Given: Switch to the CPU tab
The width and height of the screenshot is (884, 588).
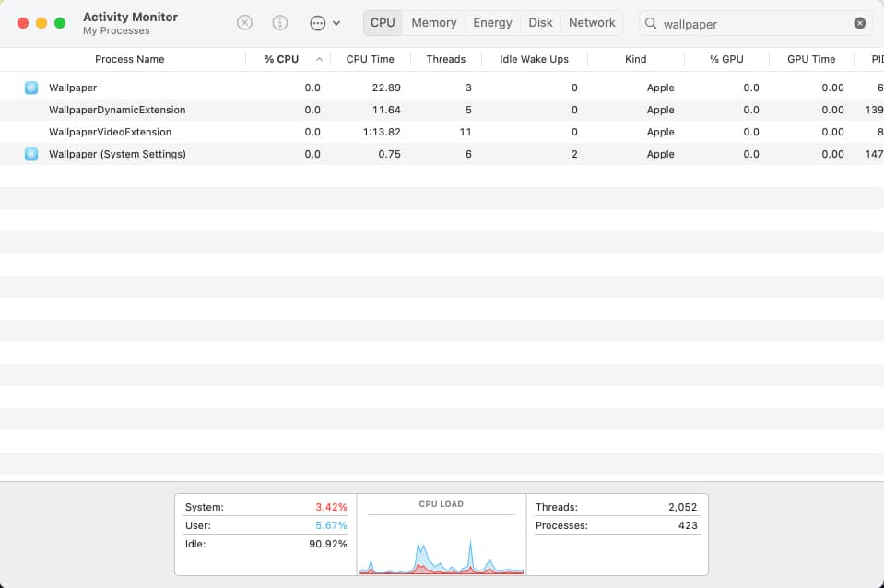Looking at the screenshot, I should click(x=383, y=22).
